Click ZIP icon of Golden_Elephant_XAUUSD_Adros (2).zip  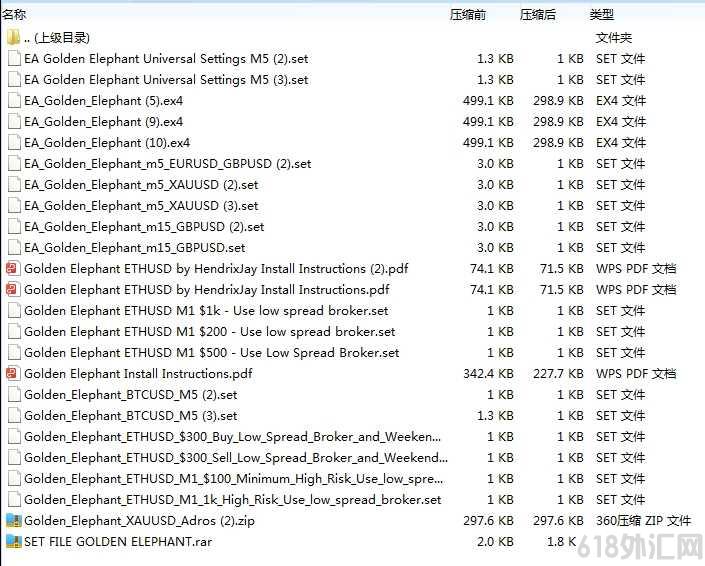coord(13,521)
